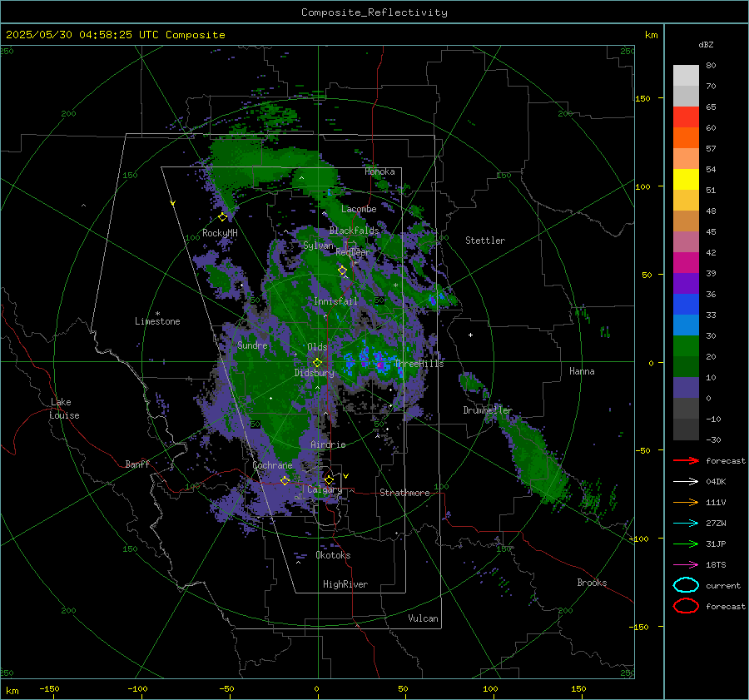This screenshot has height=700, width=749.
Task: Click the Hanna city label
Action: tap(582, 371)
